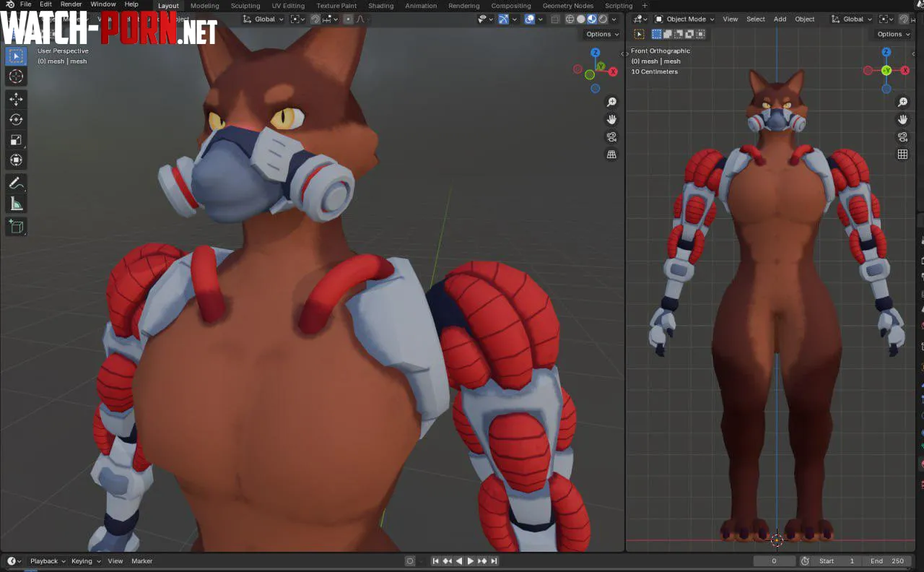
Task: Toggle camera view in left viewport
Action: point(611,137)
